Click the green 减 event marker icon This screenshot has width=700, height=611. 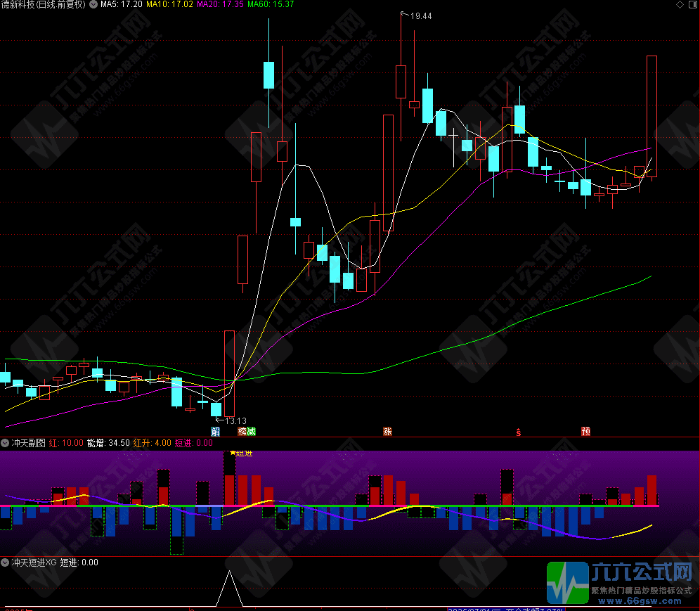click(252, 432)
